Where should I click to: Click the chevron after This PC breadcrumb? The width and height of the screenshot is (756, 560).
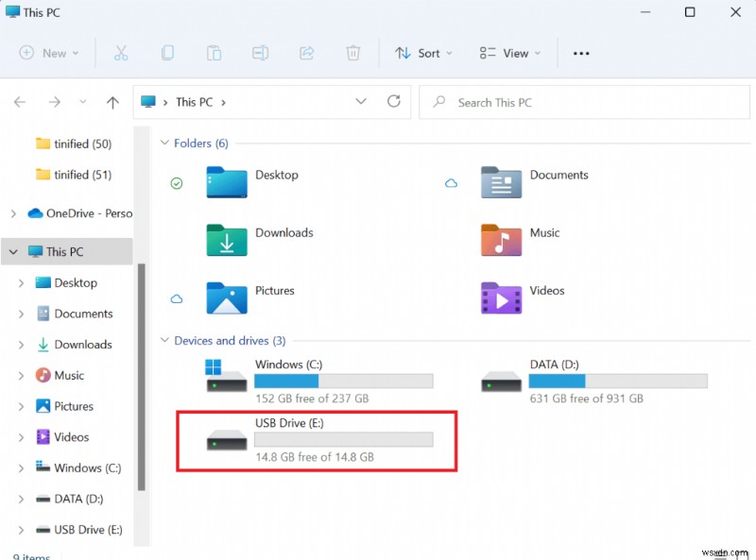223,103
